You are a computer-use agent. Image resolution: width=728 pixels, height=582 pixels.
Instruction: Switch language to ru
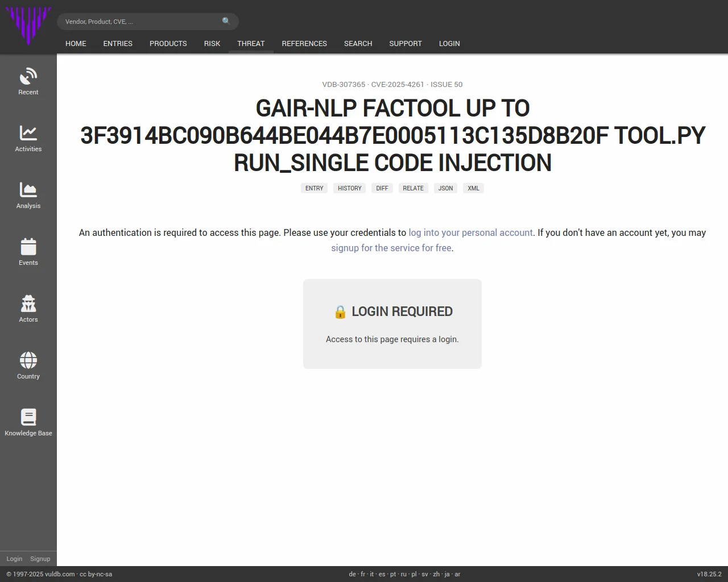coord(404,574)
